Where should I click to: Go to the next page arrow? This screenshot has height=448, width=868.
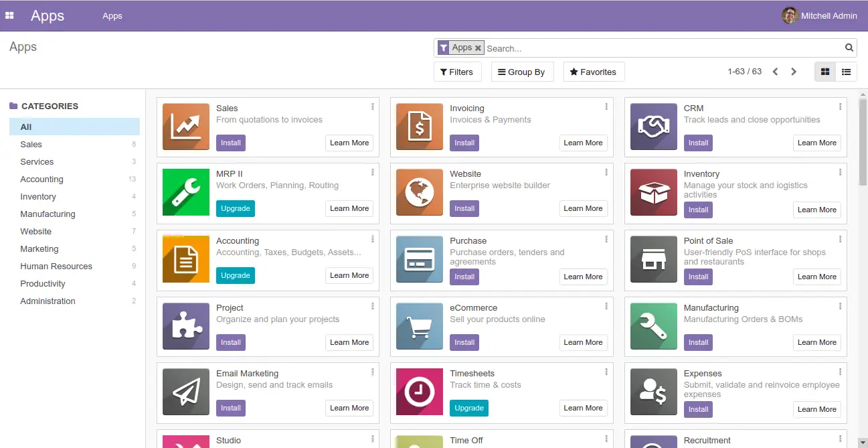point(794,72)
